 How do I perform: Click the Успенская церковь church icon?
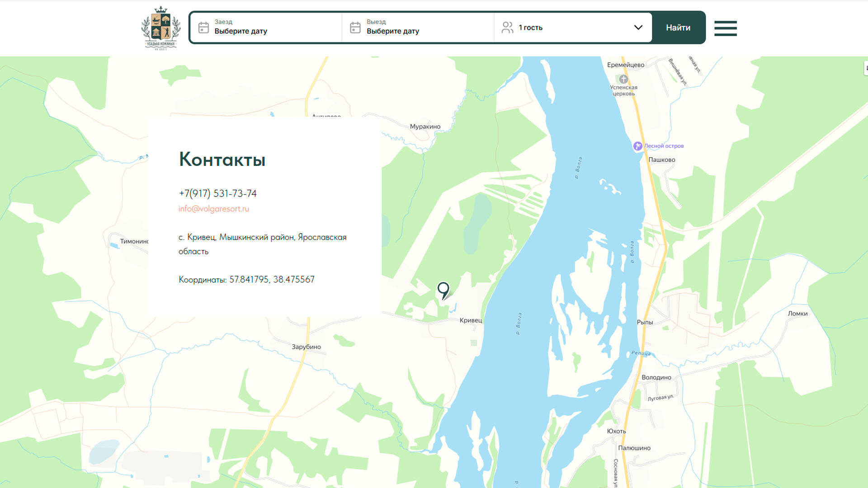click(x=623, y=79)
